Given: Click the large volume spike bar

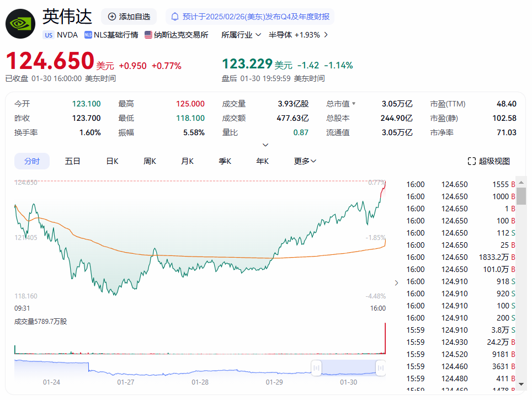Looking at the screenshot, I should [385, 338].
